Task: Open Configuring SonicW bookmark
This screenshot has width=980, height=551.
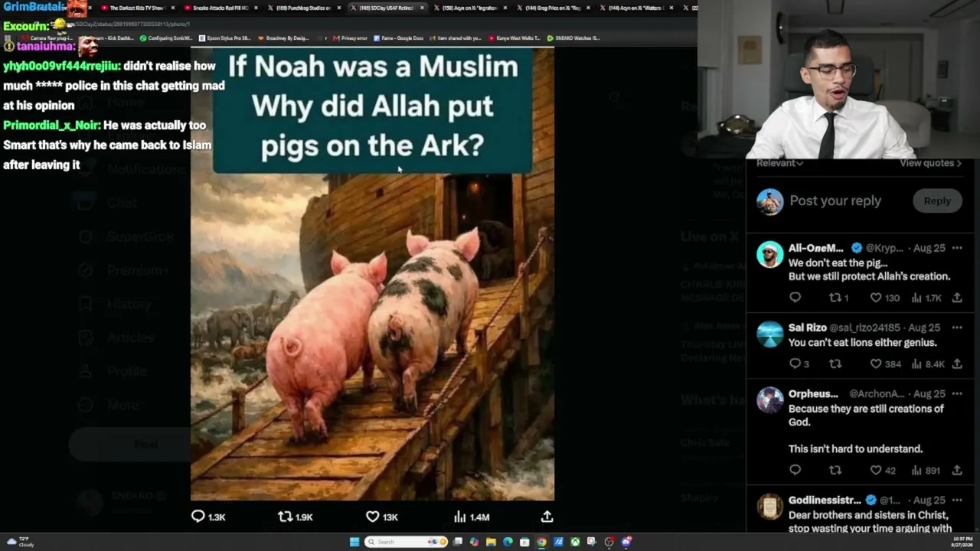Action: [x=166, y=37]
